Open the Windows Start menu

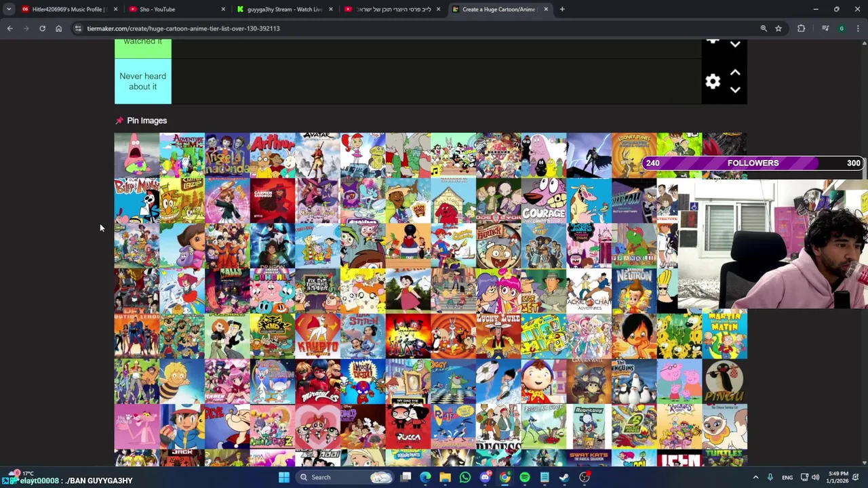point(284,477)
